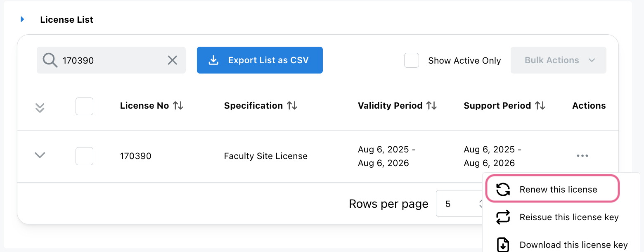Viewport: 644px width, 252px height.
Task: Focus the license search field
Action: coord(111,60)
